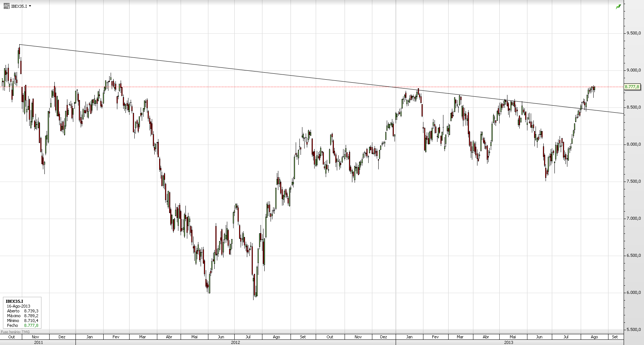Click the green 8.777,8 price tag on the axis

(632, 87)
